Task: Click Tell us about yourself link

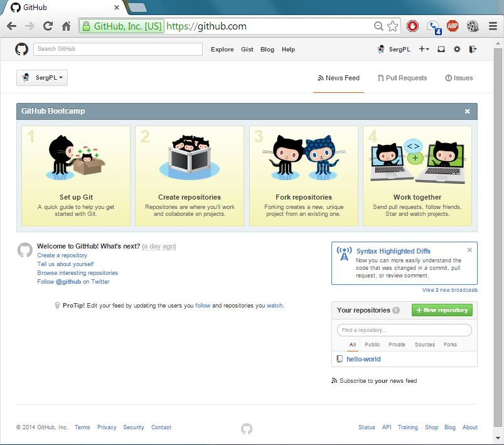Action: [65, 264]
